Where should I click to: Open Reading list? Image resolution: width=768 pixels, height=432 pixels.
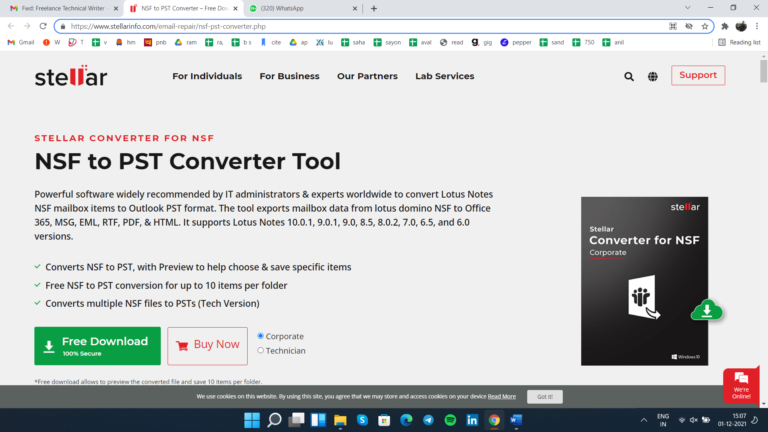[x=739, y=43]
